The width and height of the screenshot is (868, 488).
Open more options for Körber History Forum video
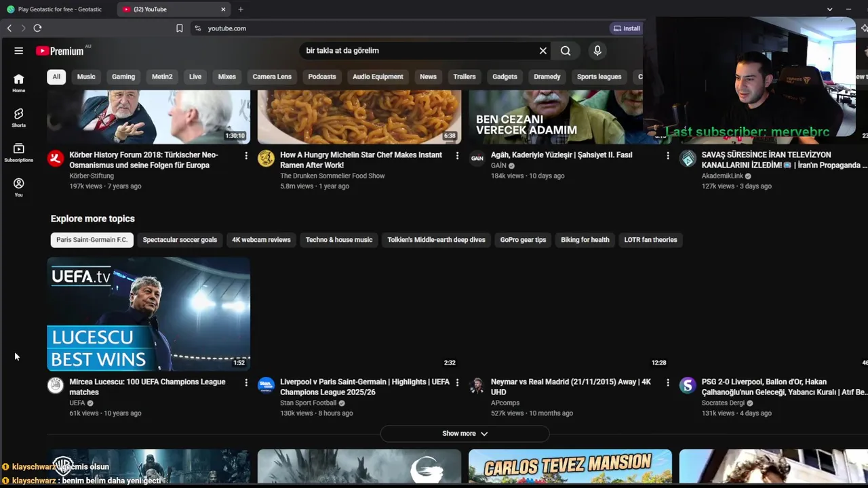(246, 156)
